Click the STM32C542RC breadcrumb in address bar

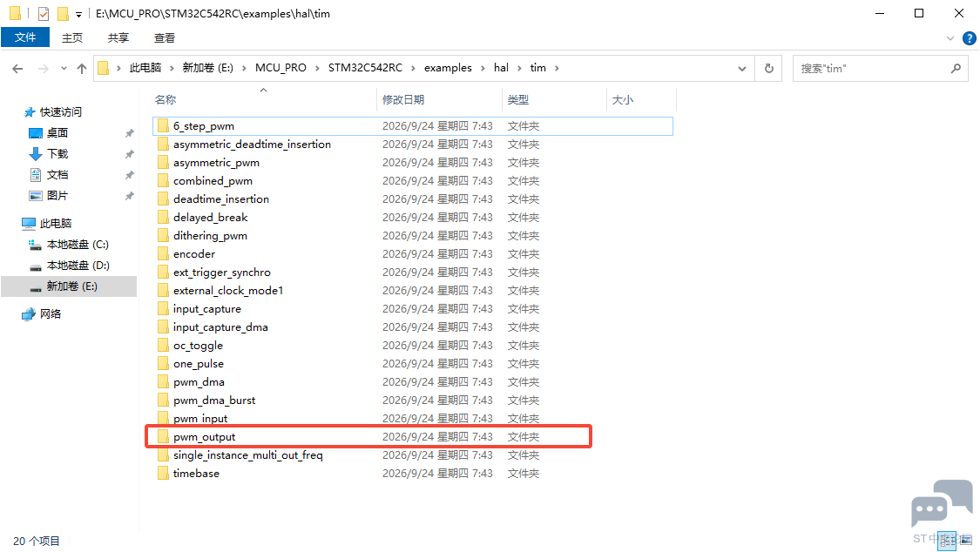365,68
